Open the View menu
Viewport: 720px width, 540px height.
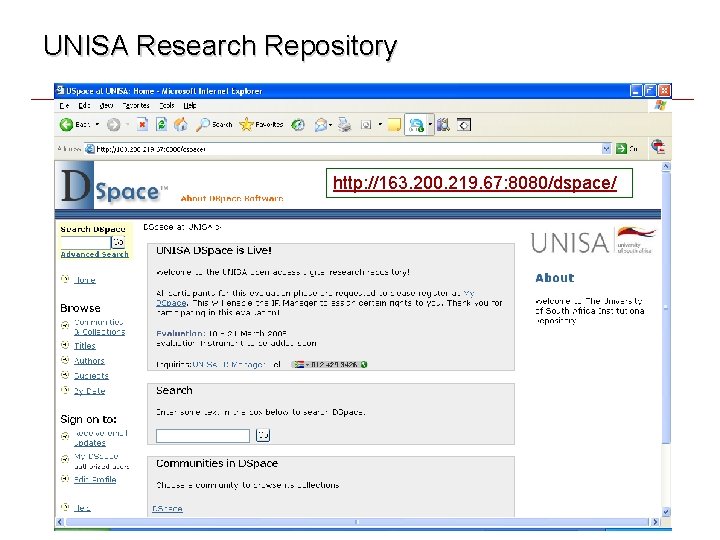(x=106, y=106)
